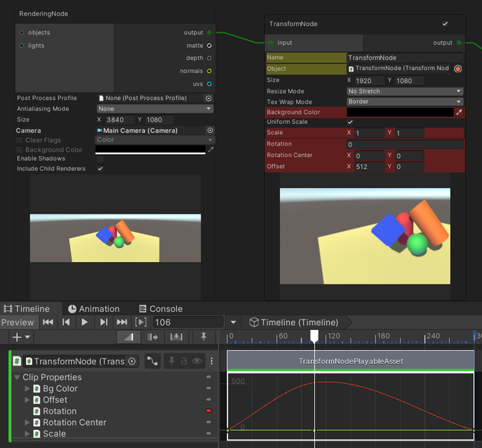Click the Play button in Timeline

click(x=84, y=322)
